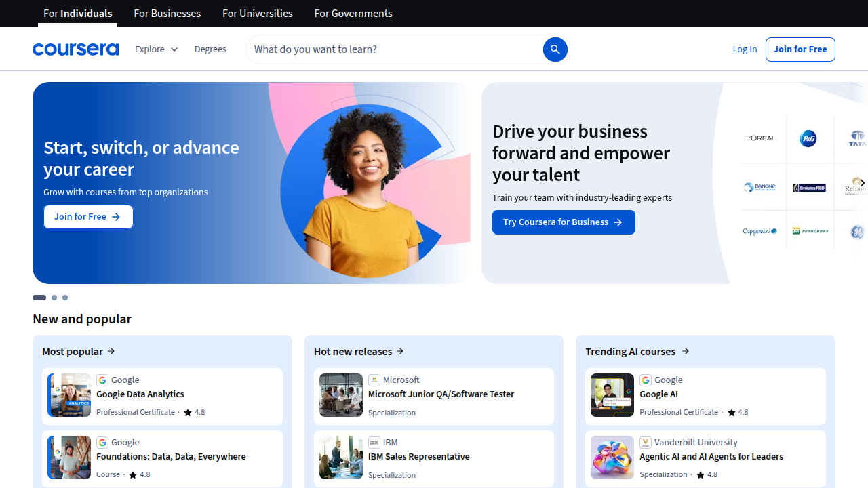
Task: Select second carousel slide indicator
Action: tap(54, 298)
